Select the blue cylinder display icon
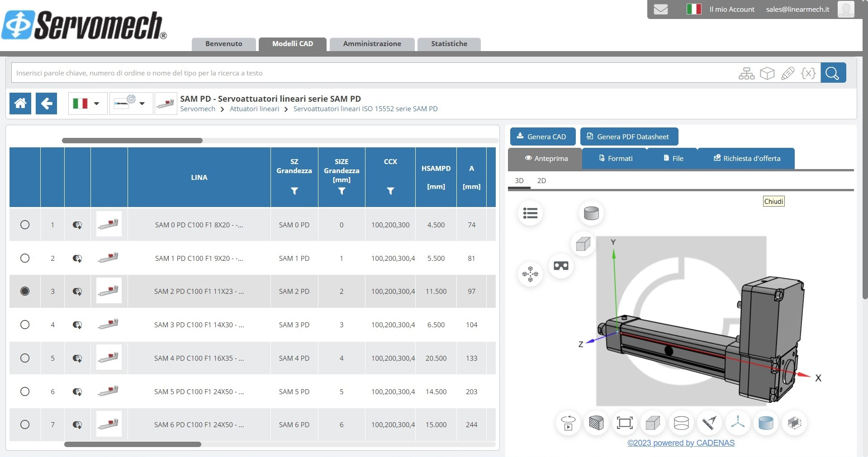The image size is (868, 457). click(766, 423)
